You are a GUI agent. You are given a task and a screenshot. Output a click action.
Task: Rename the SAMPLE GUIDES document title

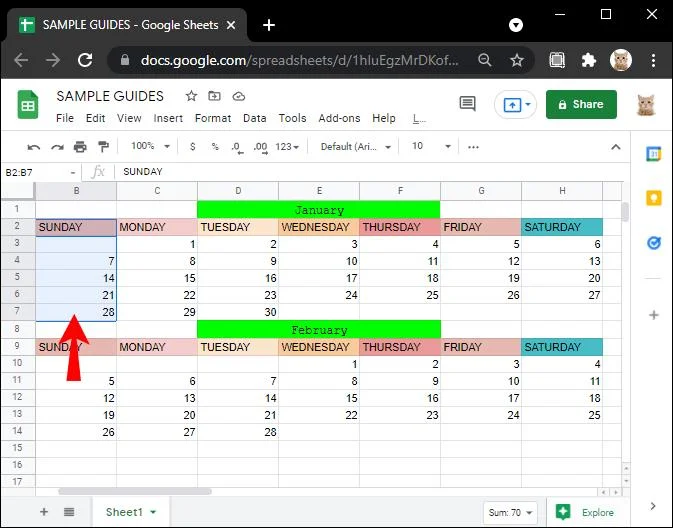pos(110,96)
